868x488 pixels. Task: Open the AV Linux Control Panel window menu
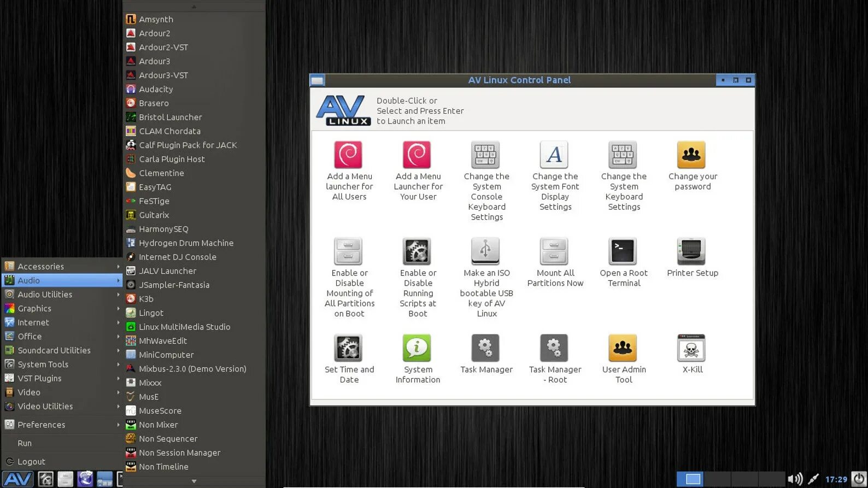[x=317, y=80]
